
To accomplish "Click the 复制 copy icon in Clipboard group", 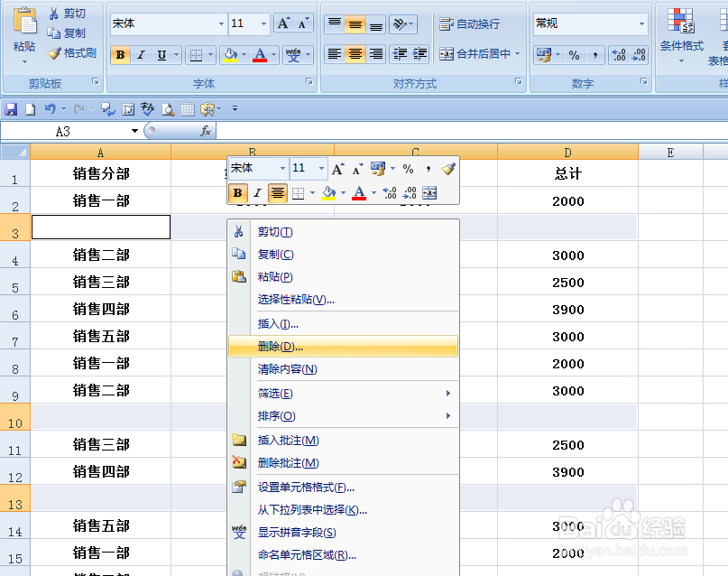I will click(54, 33).
